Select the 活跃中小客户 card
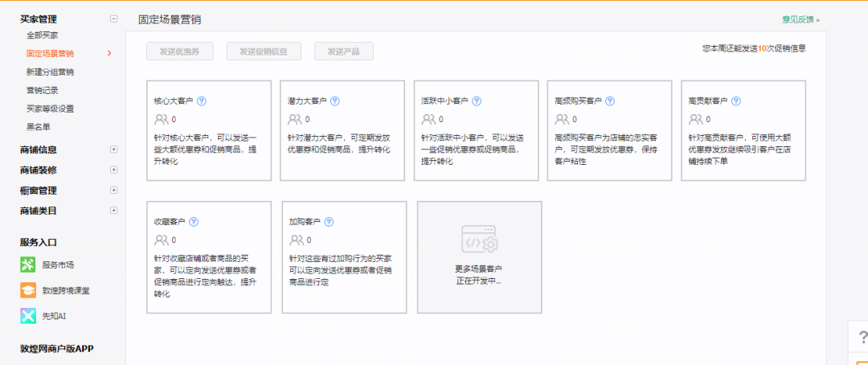This screenshot has width=868, height=365. click(x=476, y=131)
